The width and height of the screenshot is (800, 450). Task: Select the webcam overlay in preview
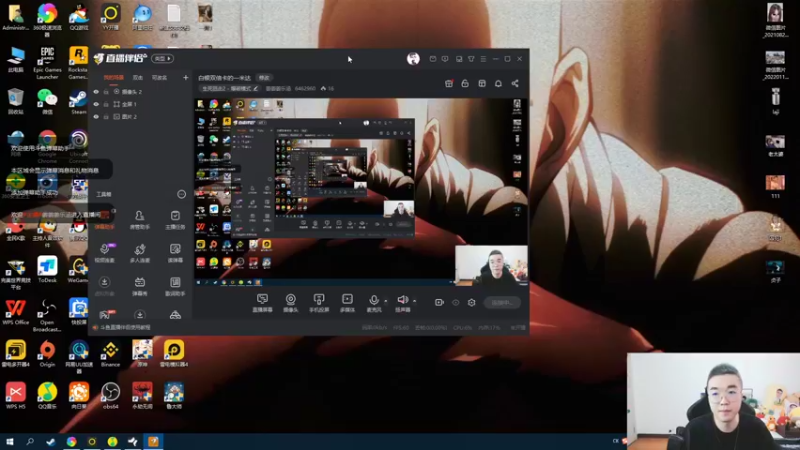491,265
